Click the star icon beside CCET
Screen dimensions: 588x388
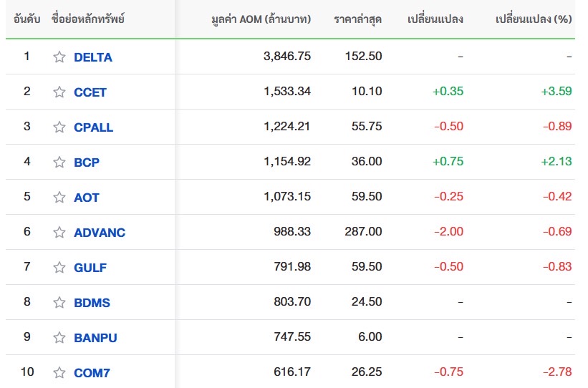click(x=59, y=92)
